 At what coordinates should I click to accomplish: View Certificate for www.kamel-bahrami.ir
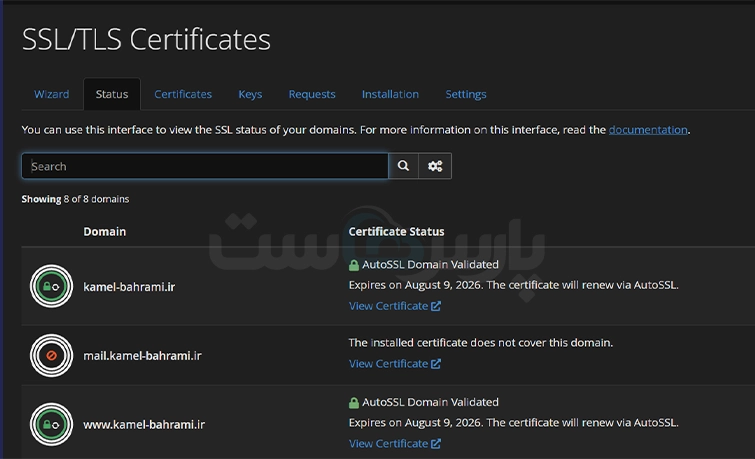click(x=395, y=444)
